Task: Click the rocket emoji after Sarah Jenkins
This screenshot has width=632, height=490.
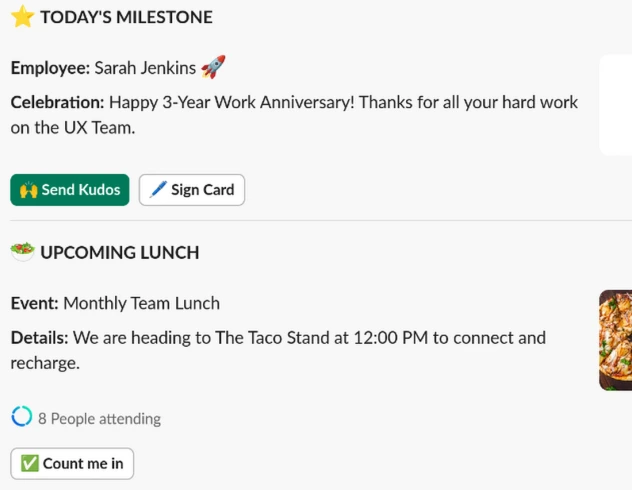Action: pos(213,68)
